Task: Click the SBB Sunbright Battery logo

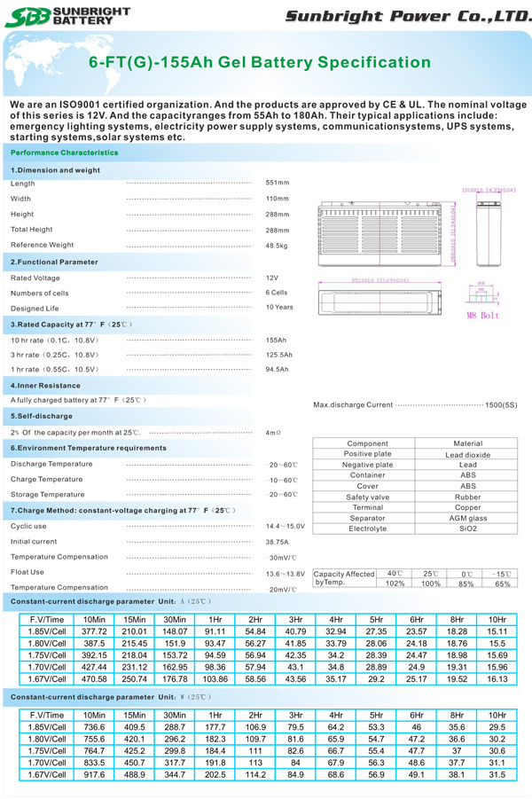Action: pos(67,16)
